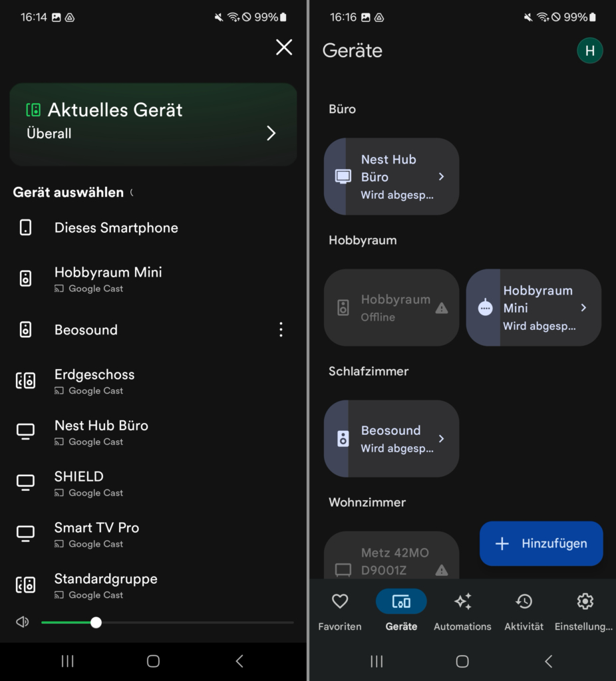This screenshot has height=681, width=616.
Task: Toggle Hobbyraum Mini tile icon
Action: [x=485, y=308]
